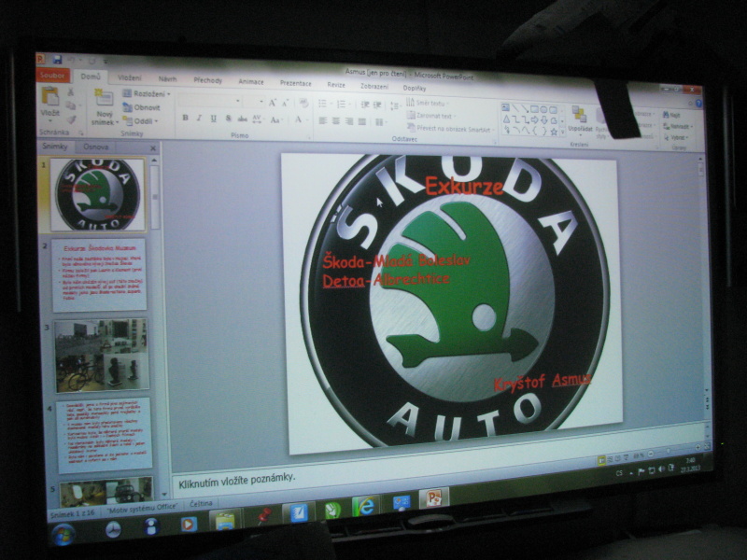Click Převést na obrázek SmartArt button
This screenshot has height=560, width=747.
coord(449,129)
